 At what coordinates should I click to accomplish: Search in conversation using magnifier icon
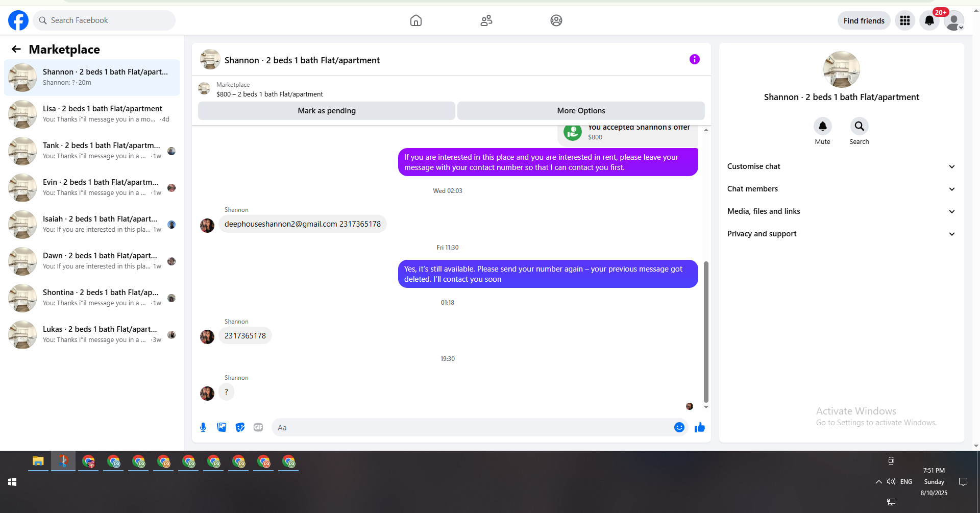[x=860, y=126]
